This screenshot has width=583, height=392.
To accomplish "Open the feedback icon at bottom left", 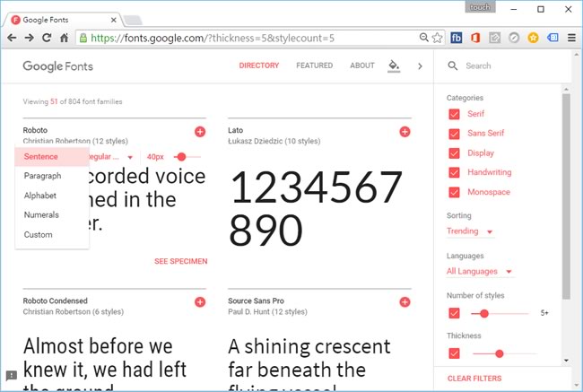I will (x=12, y=375).
